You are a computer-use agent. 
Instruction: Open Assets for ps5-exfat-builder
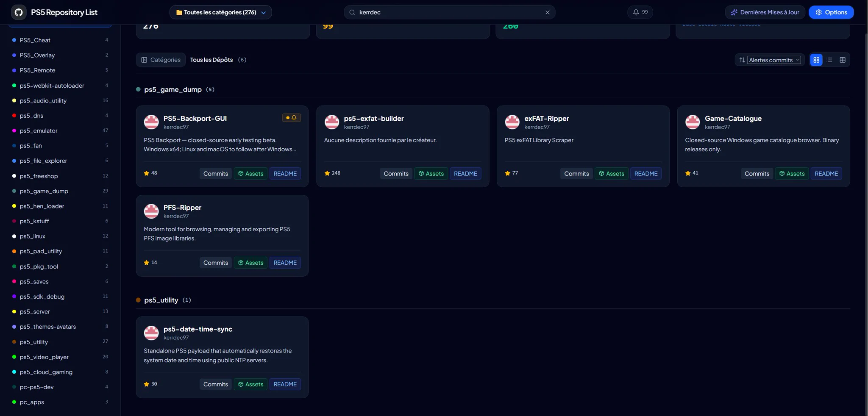[431, 174]
